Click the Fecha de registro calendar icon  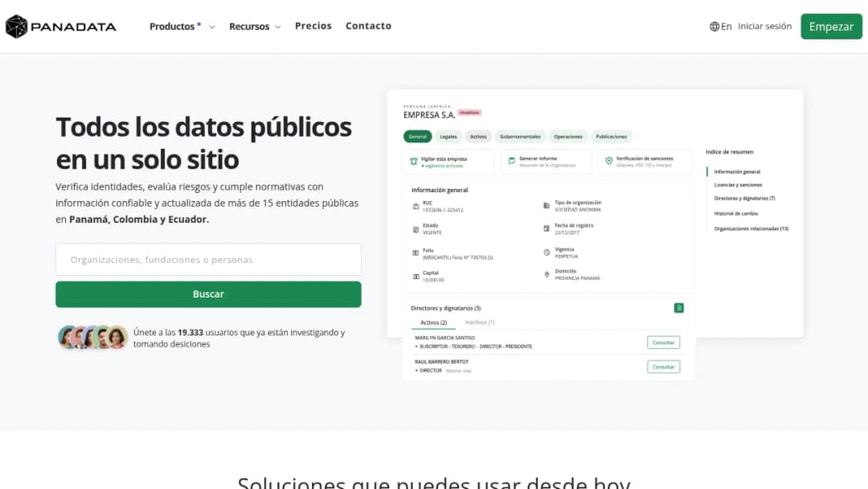(547, 228)
